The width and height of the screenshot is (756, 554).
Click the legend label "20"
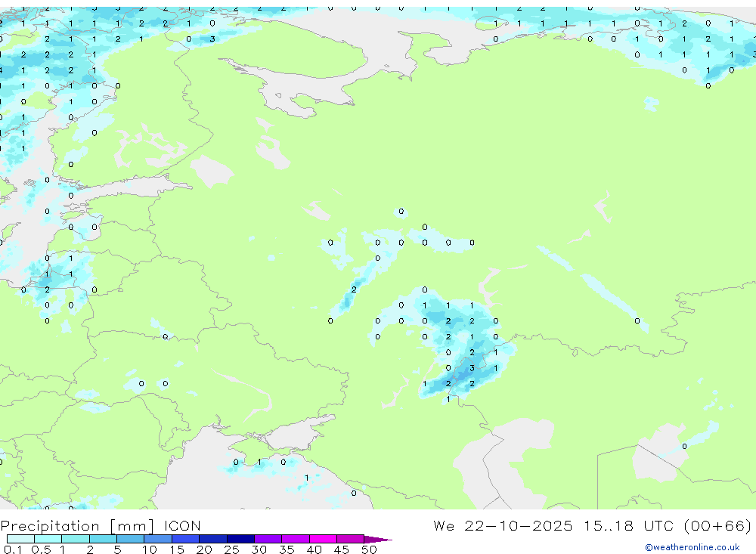[x=204, y=549]
